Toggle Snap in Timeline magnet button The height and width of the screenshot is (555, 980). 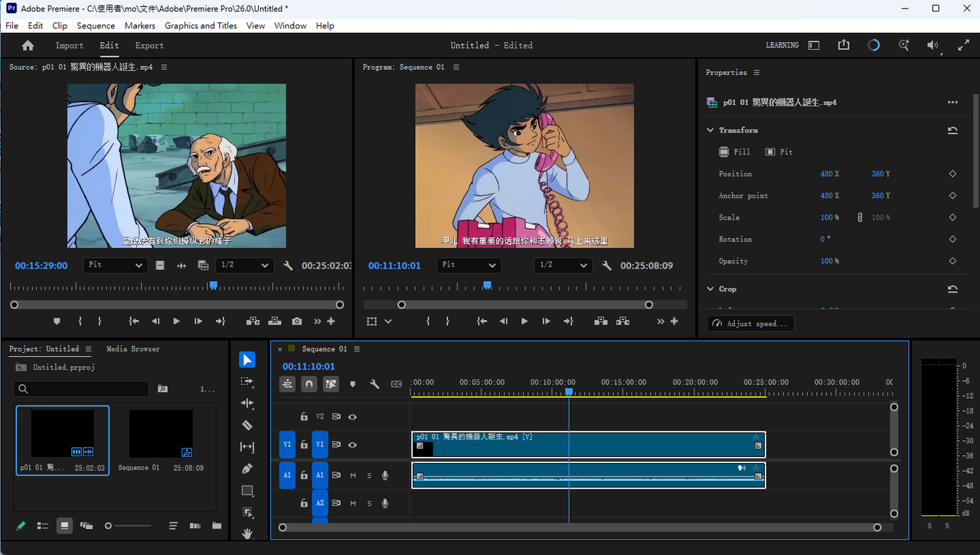click(309, 384)
